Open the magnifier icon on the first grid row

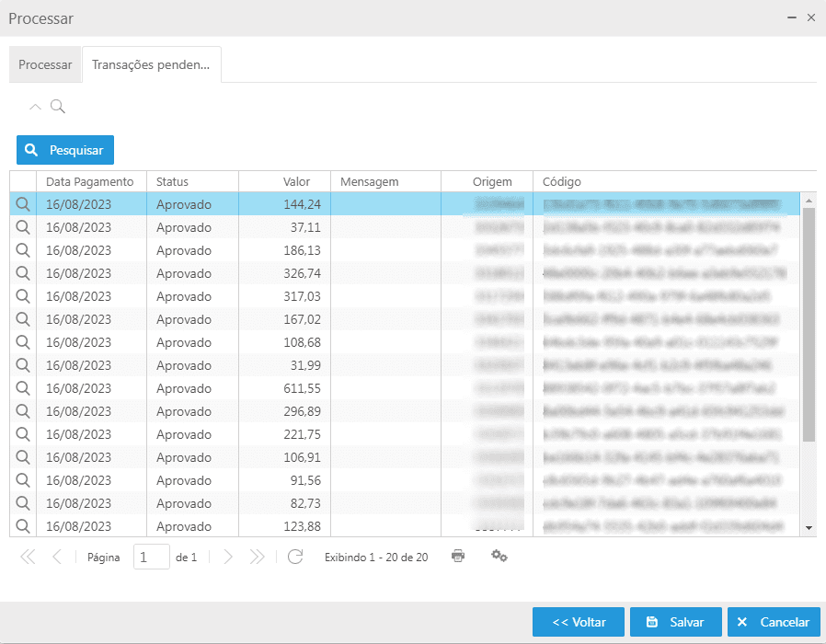(x=23, y=204)
